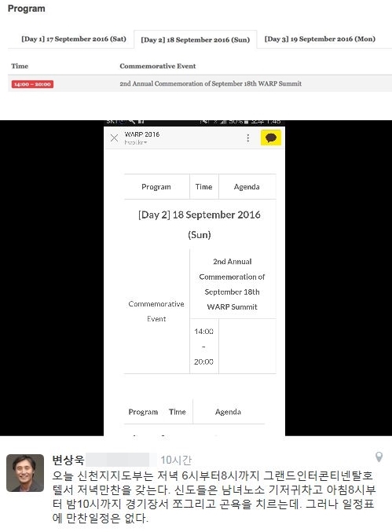The width and height of the screenshot is (392, 532).
Task: Click the Time header beside Commemorative Event
Action: point(20,66)
